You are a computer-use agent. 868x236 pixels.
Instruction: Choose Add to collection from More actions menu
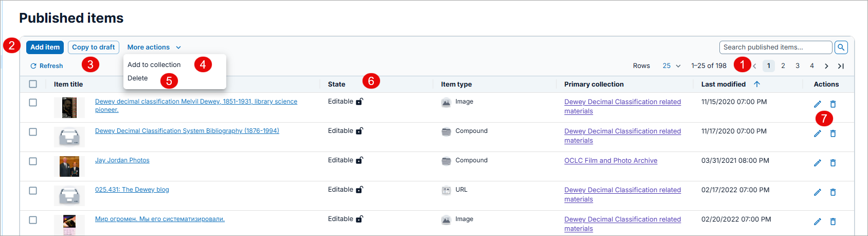click(x=154, y=65)
